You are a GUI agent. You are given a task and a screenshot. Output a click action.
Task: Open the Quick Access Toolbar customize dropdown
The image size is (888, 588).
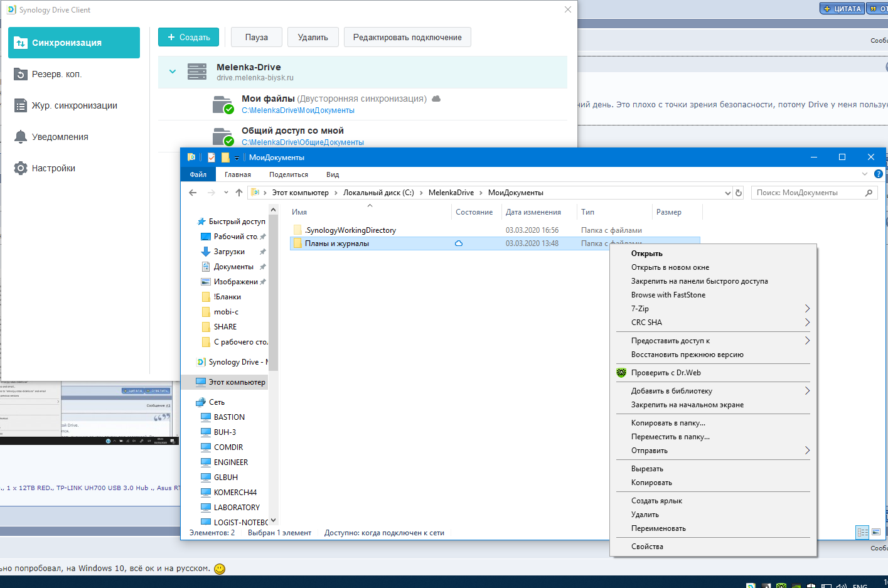click(x=237, y=158)
